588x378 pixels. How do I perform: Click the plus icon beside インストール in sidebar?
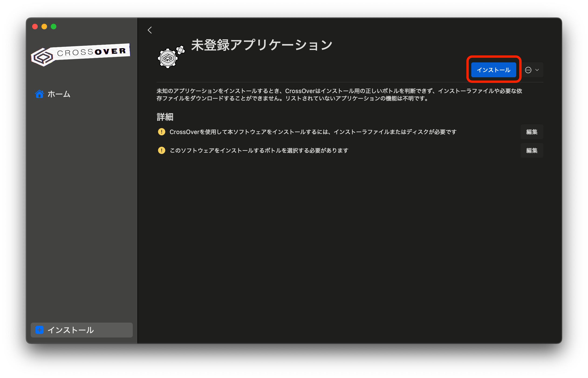39,330
